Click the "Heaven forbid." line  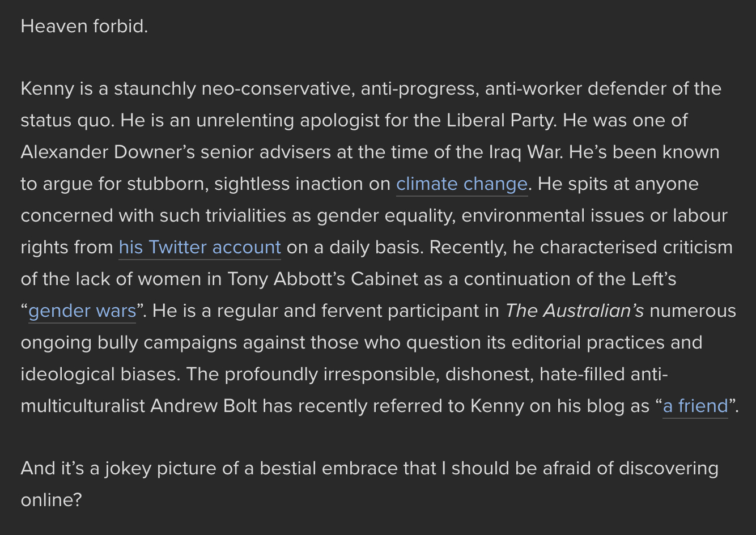coord(84,27)
